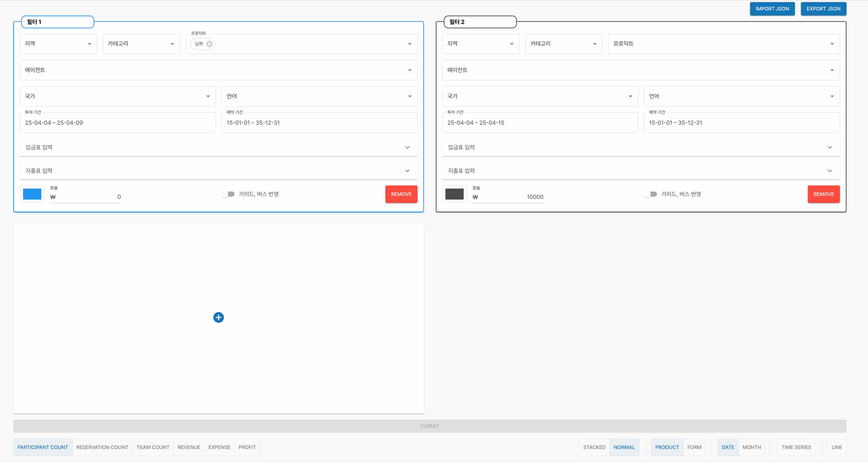Open the blue color swatch in Filter 1
Image resolution: width=868 pixels, height=462 pixels.
pyautogui.click(x=32, y=194)
